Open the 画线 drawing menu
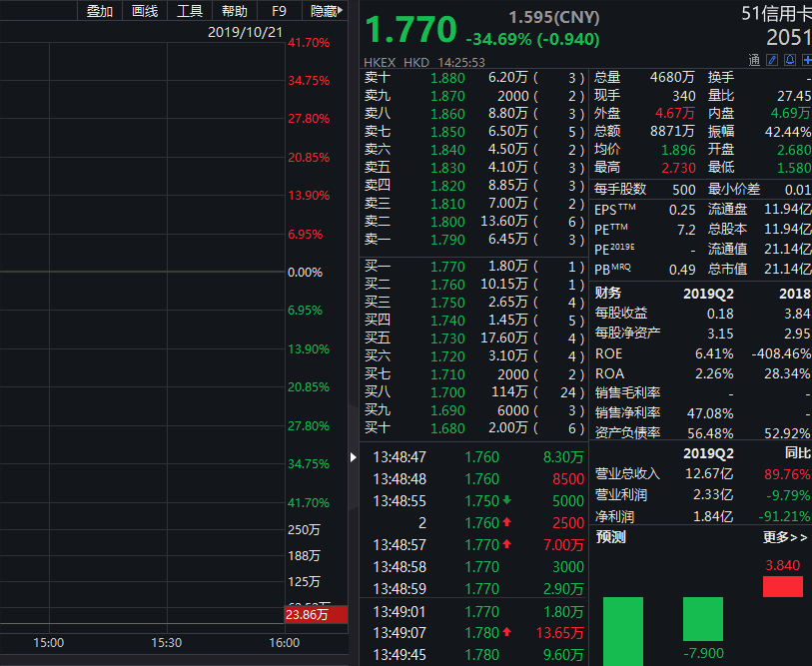The width and height of the screenshot is (812, 666). 145,11
